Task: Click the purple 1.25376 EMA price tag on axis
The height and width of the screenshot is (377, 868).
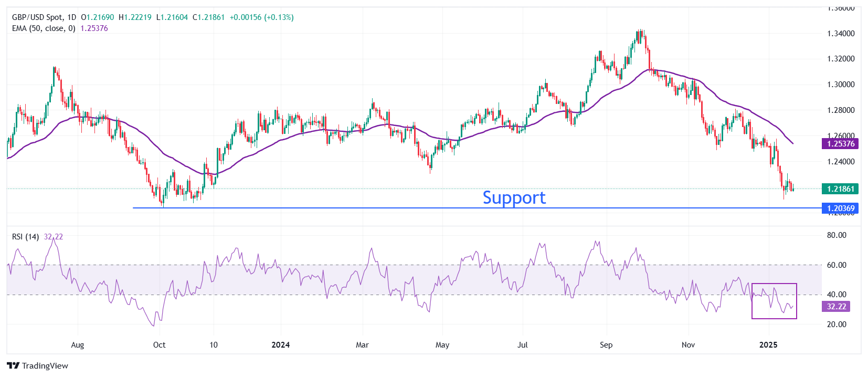Action: pyautogui.click(x=840, y=144)
